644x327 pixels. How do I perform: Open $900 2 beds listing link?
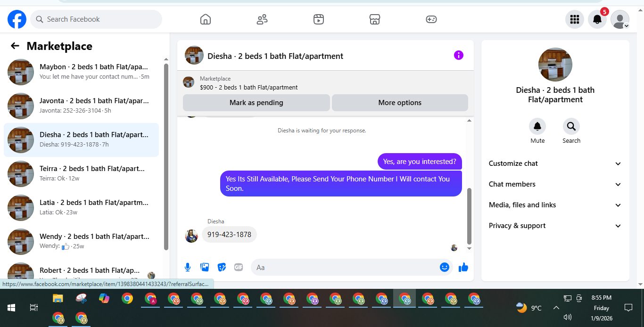[x=248, y=87]
